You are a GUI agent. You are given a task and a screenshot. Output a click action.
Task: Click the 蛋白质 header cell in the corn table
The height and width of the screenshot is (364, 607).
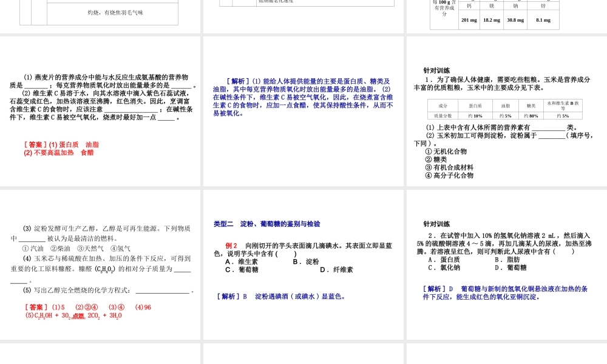[x=475, y=106]
